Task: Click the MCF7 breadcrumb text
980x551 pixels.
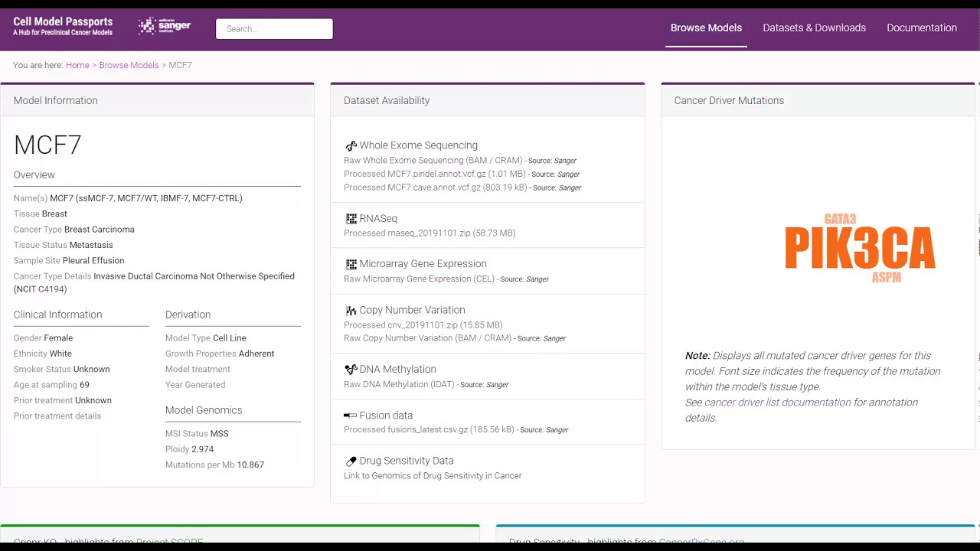Action: tap(180, 65)
